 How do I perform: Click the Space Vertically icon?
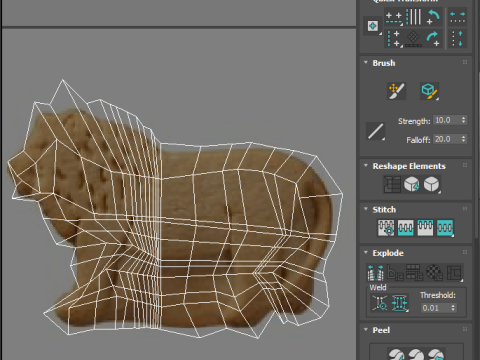pyautogui.click(x=457, y=39)
